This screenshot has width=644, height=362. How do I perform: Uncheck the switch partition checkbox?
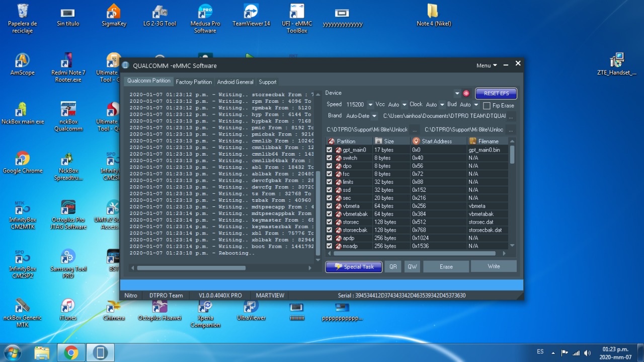click(330, 158)
